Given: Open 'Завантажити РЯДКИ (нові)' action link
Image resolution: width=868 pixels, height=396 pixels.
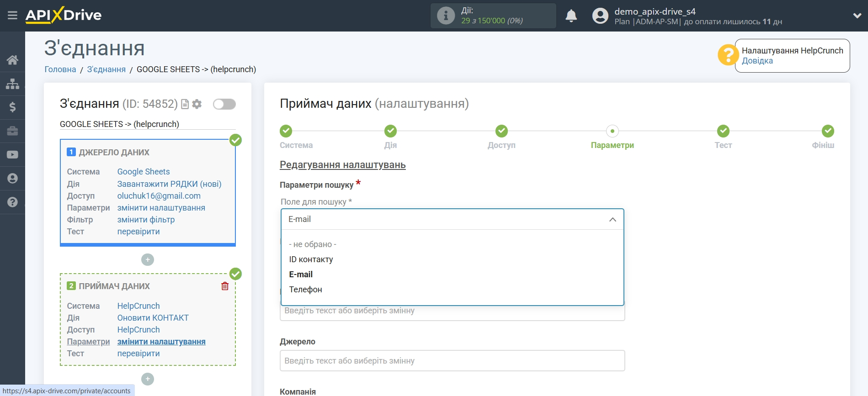Looking at the screenshot, I should click(169, 184).
